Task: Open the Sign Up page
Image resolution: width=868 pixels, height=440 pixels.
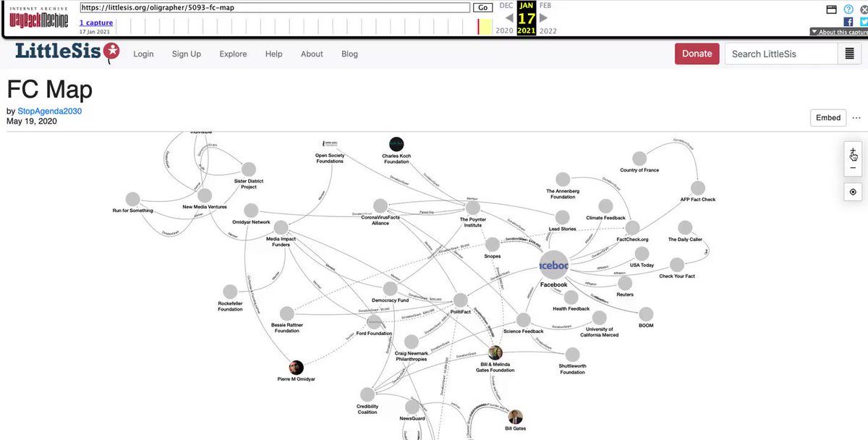Action: pos(187,54)
